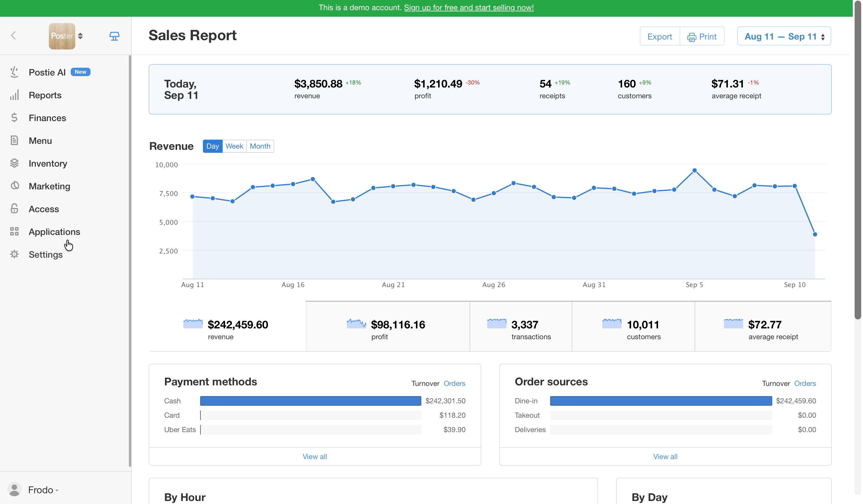Click the POS terminal icon in sidebar
The width and height of the screenshot is (863, 504).
114,36
